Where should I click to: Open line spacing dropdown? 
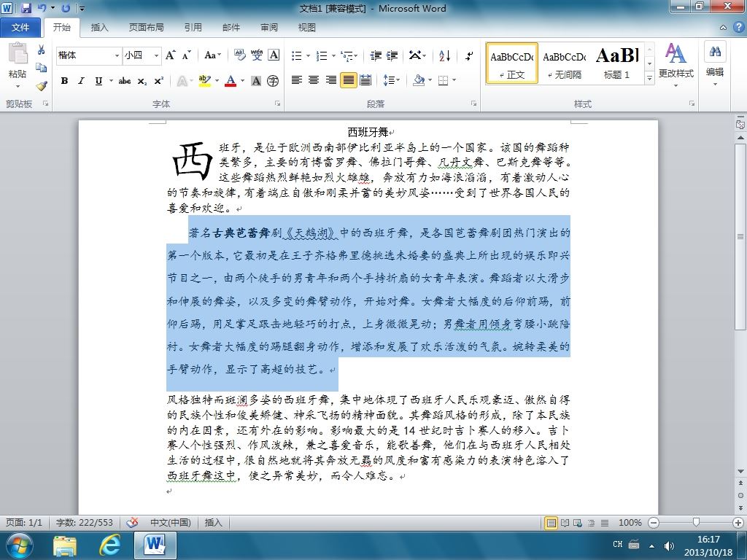392,80
